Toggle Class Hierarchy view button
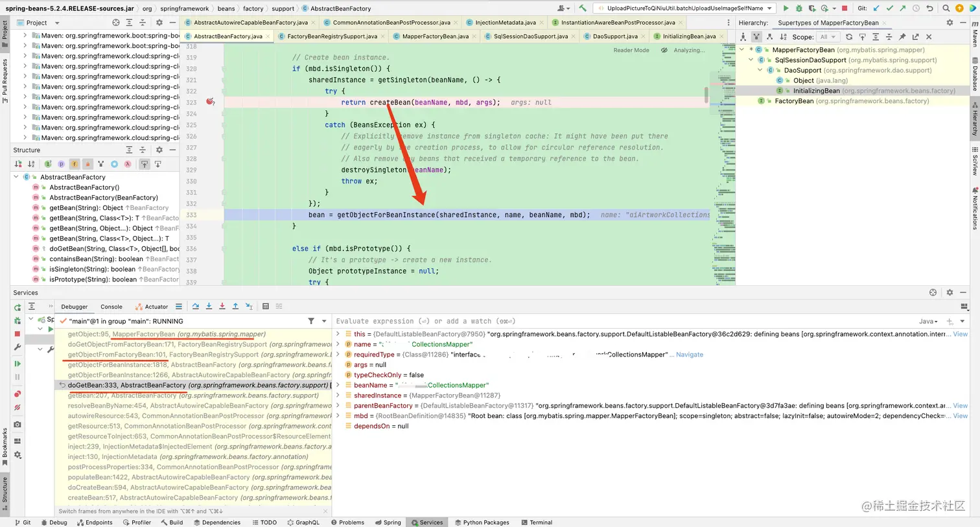Viewport: 980px width, 527px height. click(x=743, y=37)
